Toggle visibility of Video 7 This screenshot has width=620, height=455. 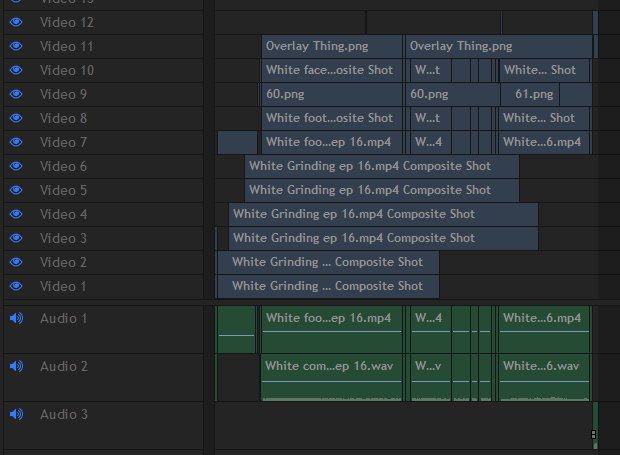tap(16, 142)
